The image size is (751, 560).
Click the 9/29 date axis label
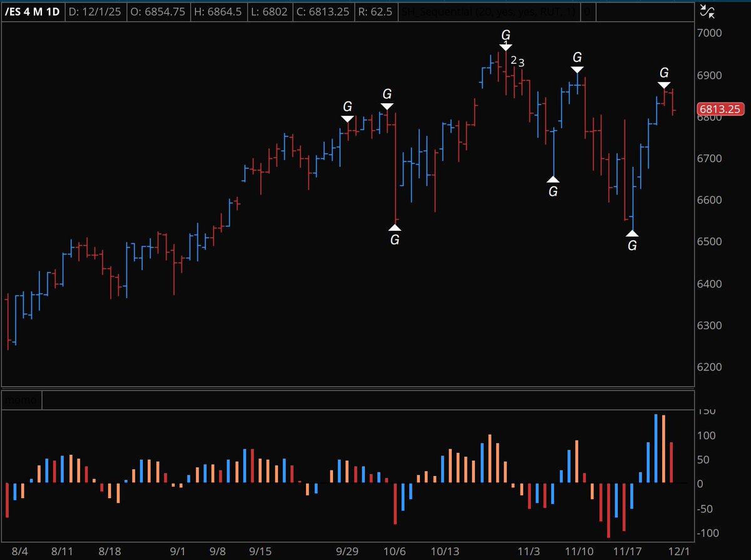(x=347, y=551)
